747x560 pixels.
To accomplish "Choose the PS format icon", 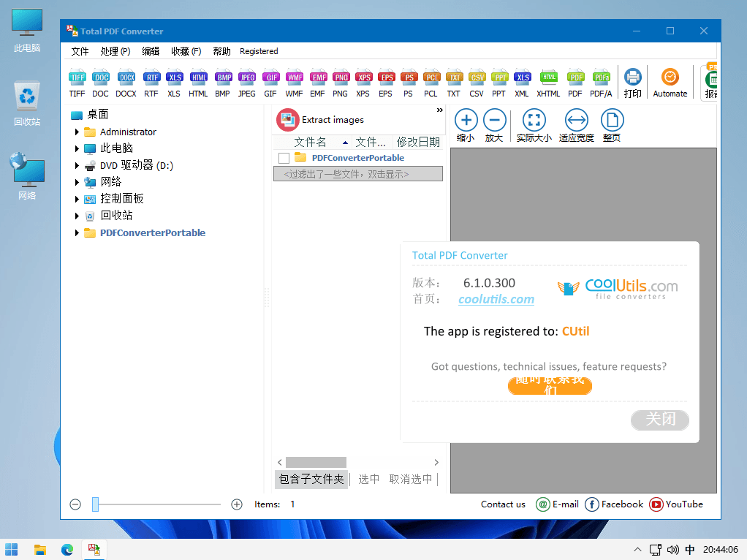I will 409,83.
